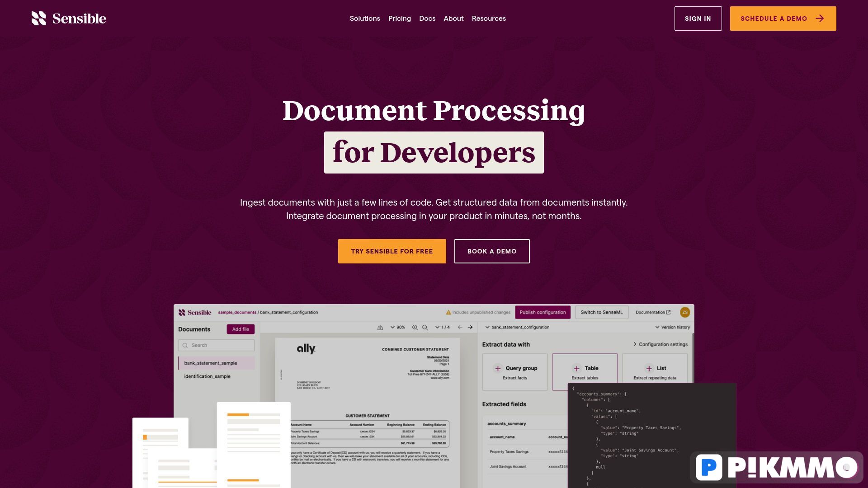Click the zoom in icon
868x488 pixels.
tap(415, 327)
